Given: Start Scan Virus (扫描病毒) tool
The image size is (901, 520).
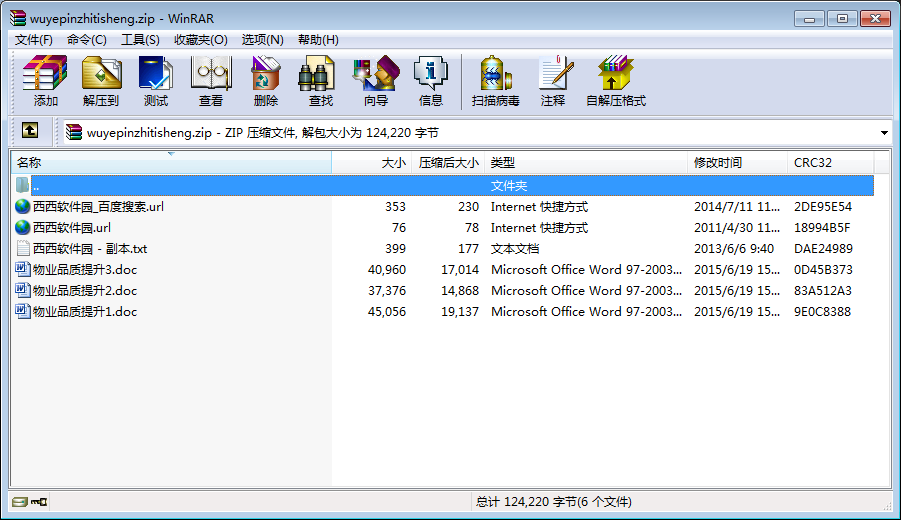Looking at the screenshot, I should [x=495, y=81].
